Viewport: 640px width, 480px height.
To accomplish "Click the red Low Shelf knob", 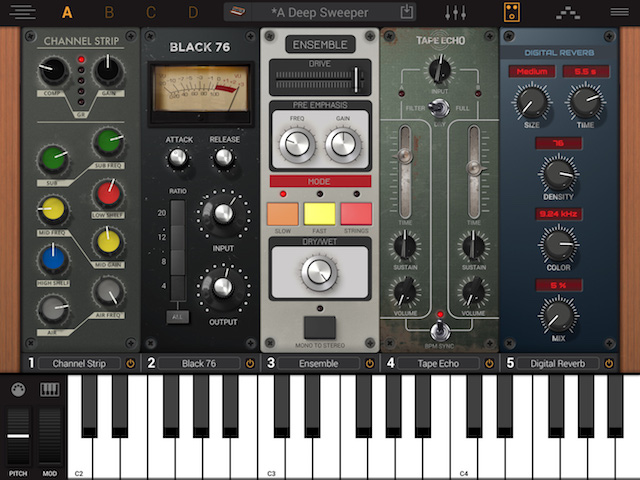I will [108, 194].
